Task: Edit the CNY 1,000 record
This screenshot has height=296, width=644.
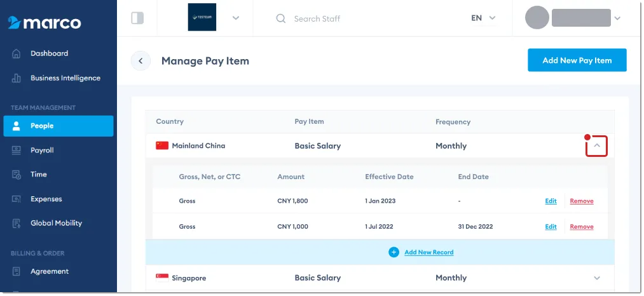Action: pyautogui.click(x=551, y=227)
